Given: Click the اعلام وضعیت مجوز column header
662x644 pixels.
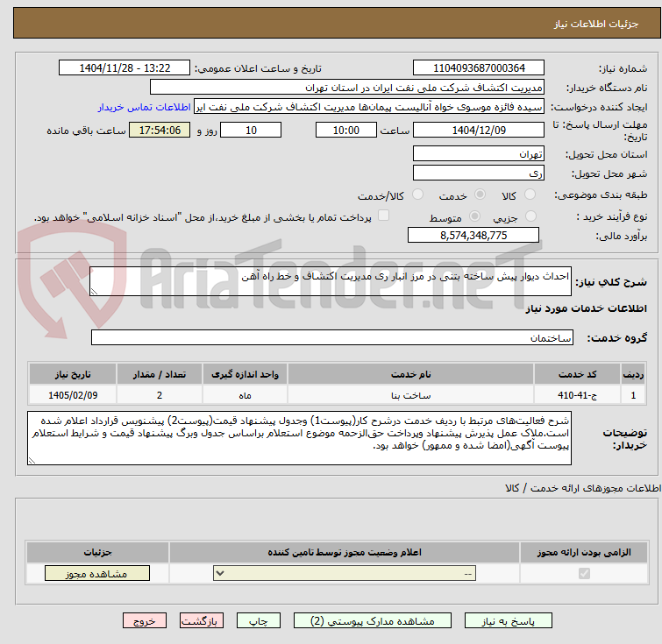Looking at the screenshot, I should click(345, 552).
